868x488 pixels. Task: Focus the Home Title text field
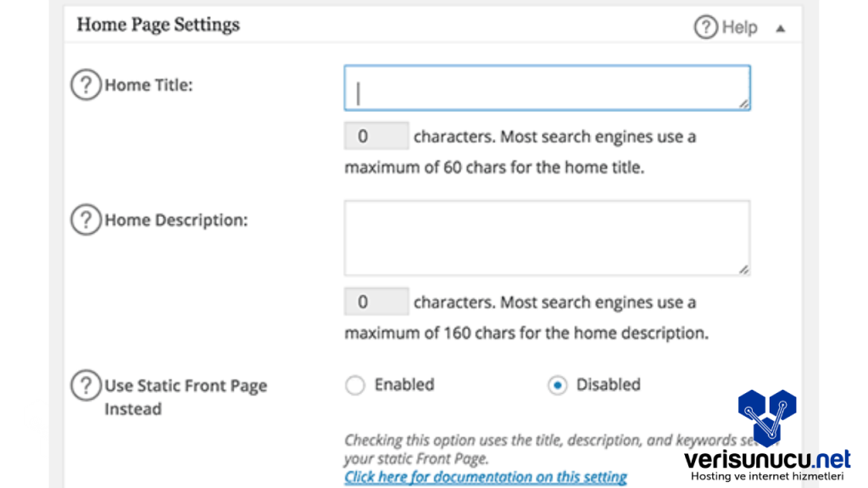coord(547,88)
